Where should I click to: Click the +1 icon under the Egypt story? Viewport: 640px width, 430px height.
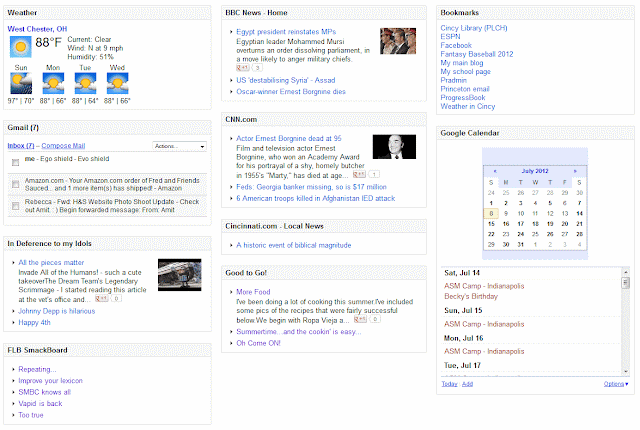click(243, 68)
